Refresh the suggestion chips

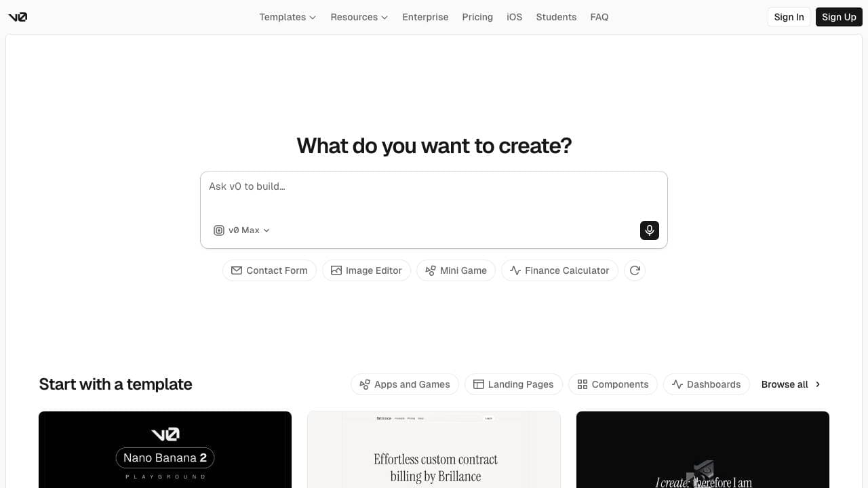[635, 270]
